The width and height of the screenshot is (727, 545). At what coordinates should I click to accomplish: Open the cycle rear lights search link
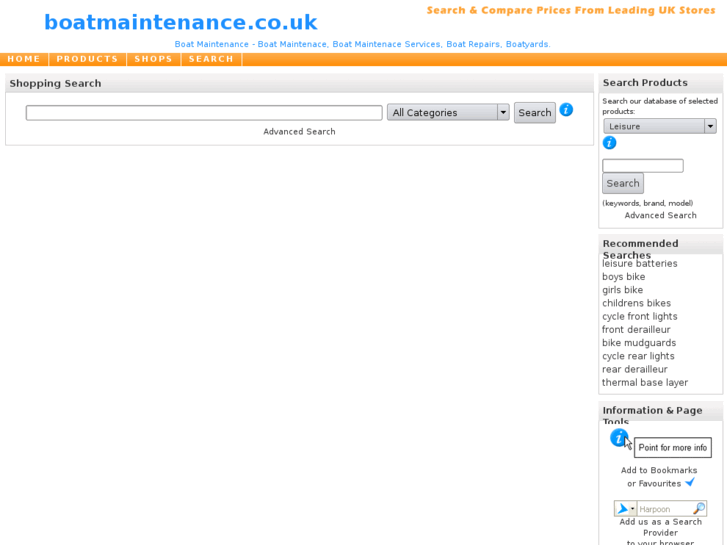click(x=638, y=356)
